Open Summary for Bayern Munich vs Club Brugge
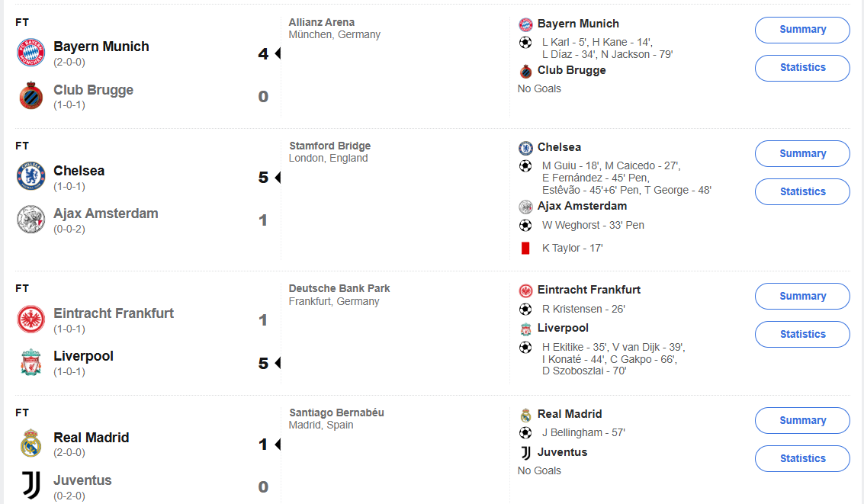Viewport: 864px width, 504px height. (x=802, y=30)
